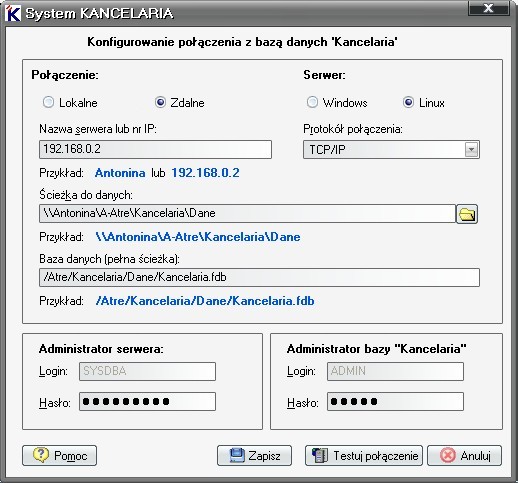Browse for data folder using folder icon

tap(467, 214)
